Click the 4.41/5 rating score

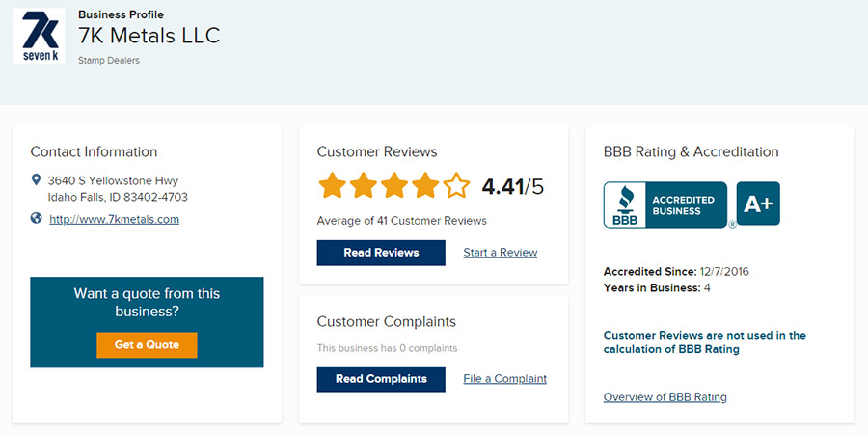513,186
